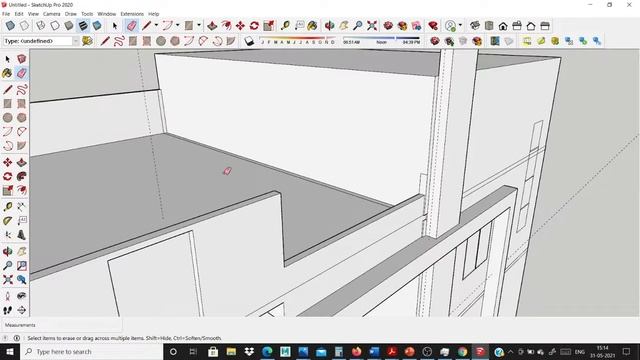Open the File menu
The height and width of the screenshot is (360, 640).
point(6,14)
